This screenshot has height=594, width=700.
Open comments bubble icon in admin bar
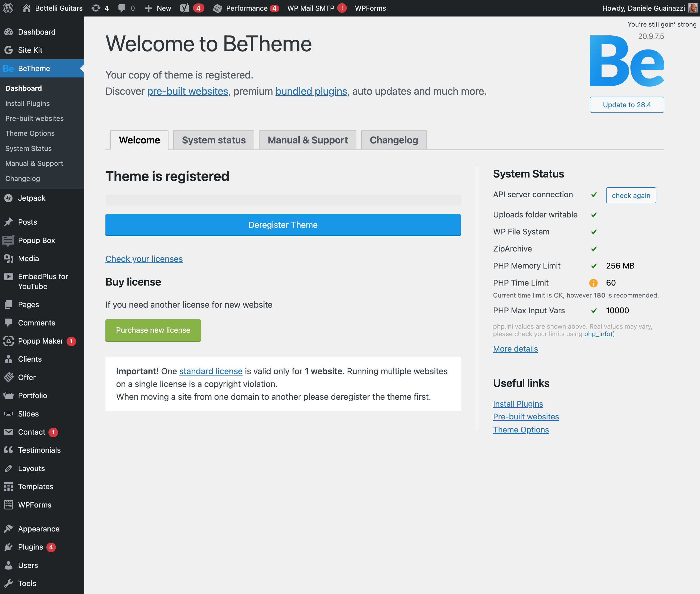[x=122, y=8]
